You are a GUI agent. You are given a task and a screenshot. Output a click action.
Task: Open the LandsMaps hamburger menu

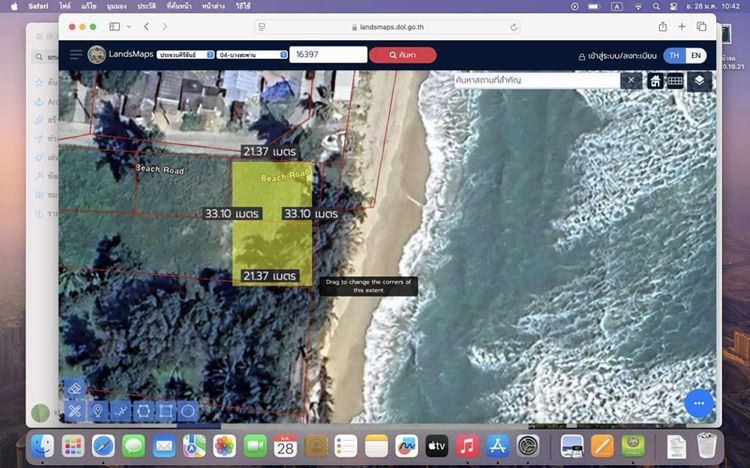pos(76,54)
